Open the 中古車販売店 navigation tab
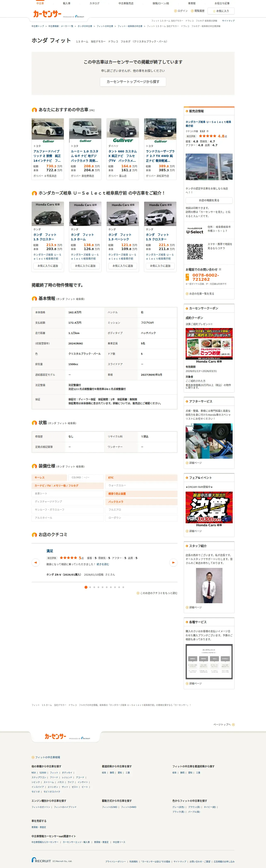This screenshot has height=868, width=266. tap(126, 3)
